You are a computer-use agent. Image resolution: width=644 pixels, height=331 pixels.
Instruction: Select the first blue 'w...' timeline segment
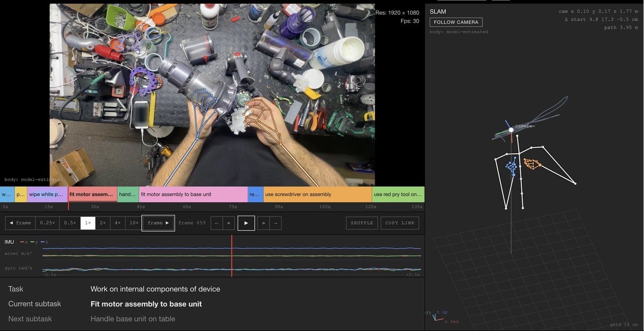[7, 194]
